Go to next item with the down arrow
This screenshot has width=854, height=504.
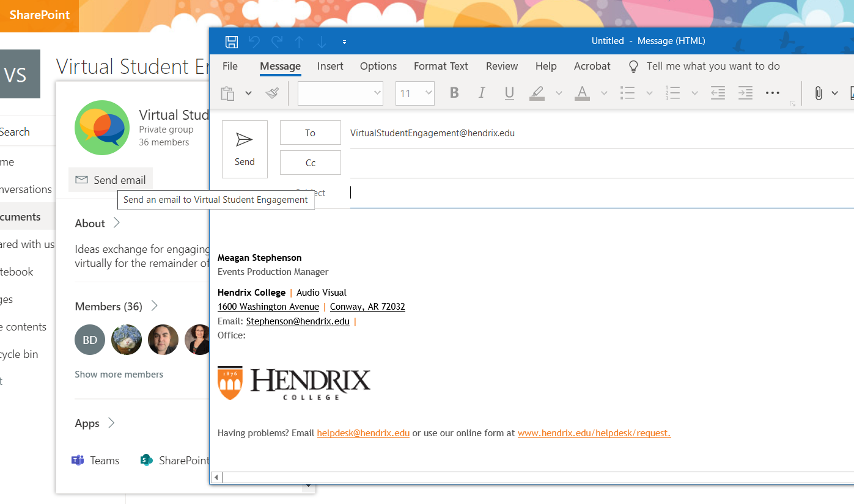tap(322, 42)
